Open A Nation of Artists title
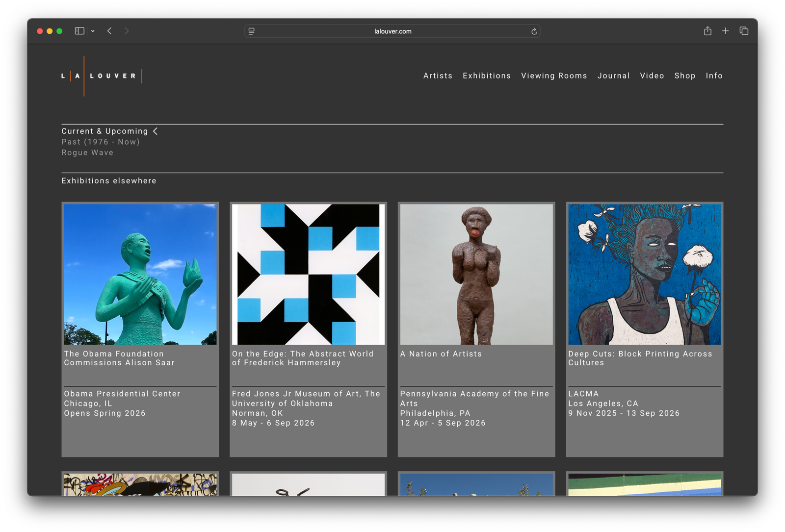This screenshot has width=785, height=532. (441, 354)
